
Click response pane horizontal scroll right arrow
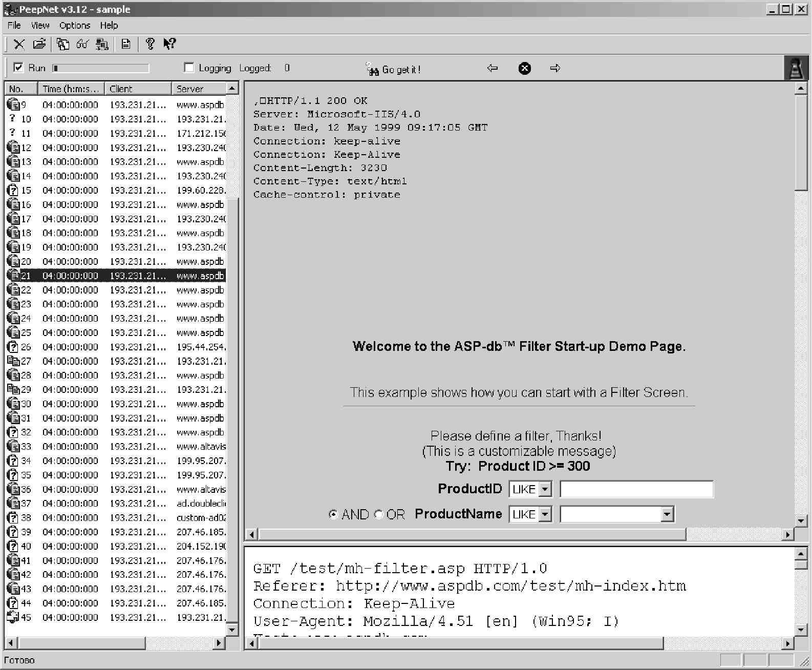point(787,535)
